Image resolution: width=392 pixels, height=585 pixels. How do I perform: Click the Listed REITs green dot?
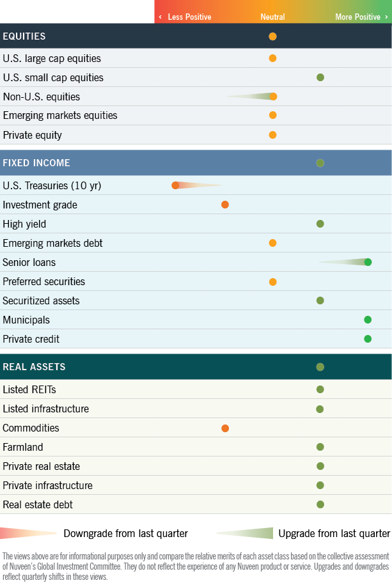point(320,389)
